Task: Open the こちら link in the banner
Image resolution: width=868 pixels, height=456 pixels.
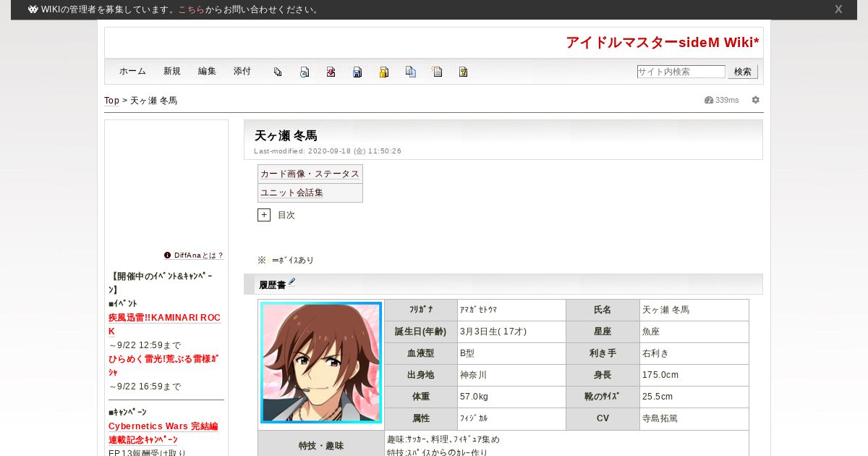Action: coord(191,9)
